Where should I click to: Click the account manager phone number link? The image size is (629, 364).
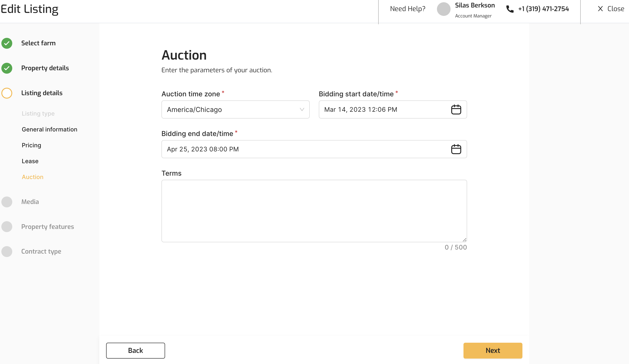(543, 9)
